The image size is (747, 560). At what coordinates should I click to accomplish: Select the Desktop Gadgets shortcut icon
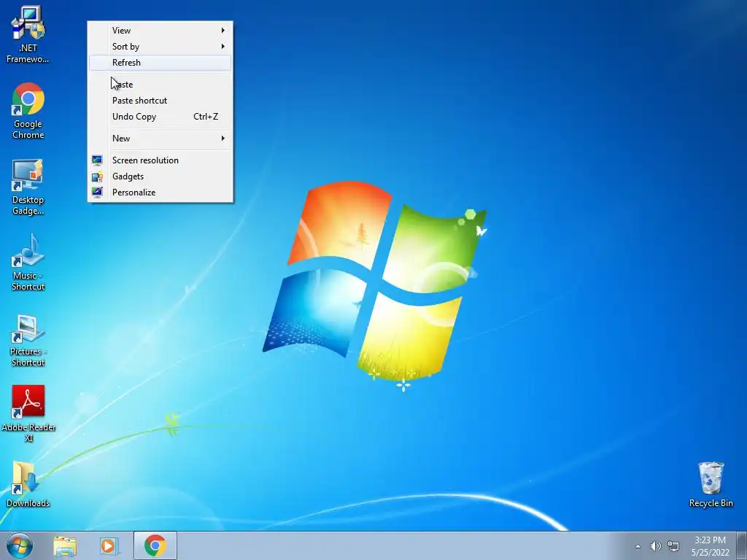click(x=28, y=187)
